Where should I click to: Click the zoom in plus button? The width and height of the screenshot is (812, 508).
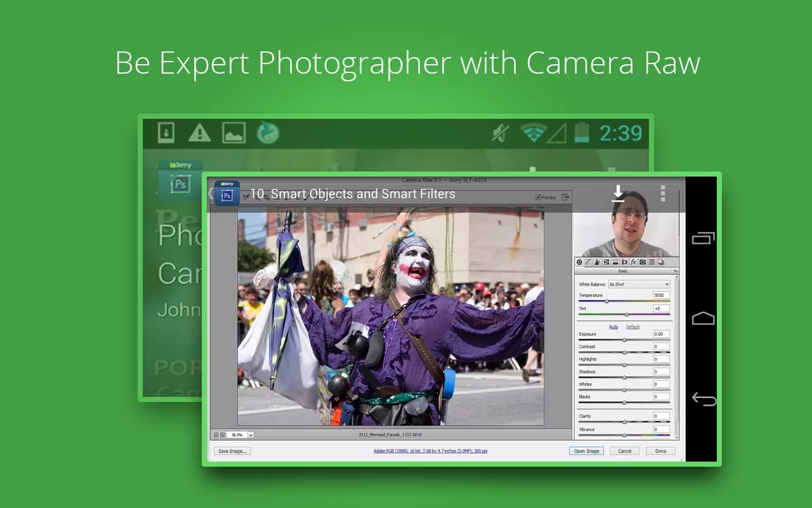223,435
